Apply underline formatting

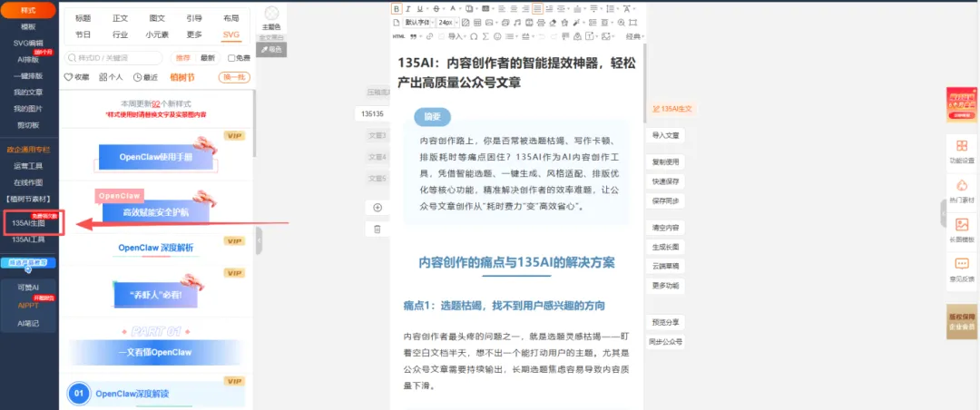pos(419,8)
